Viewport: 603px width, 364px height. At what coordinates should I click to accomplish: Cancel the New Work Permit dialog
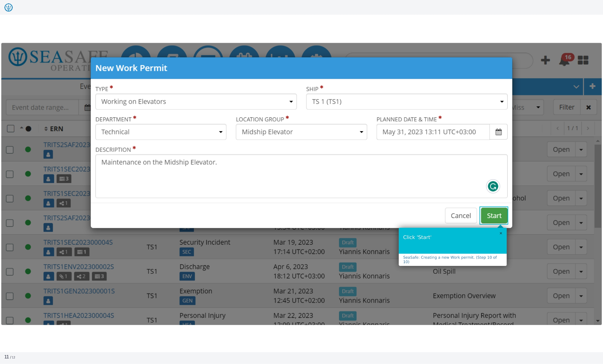tap(461, 216)
